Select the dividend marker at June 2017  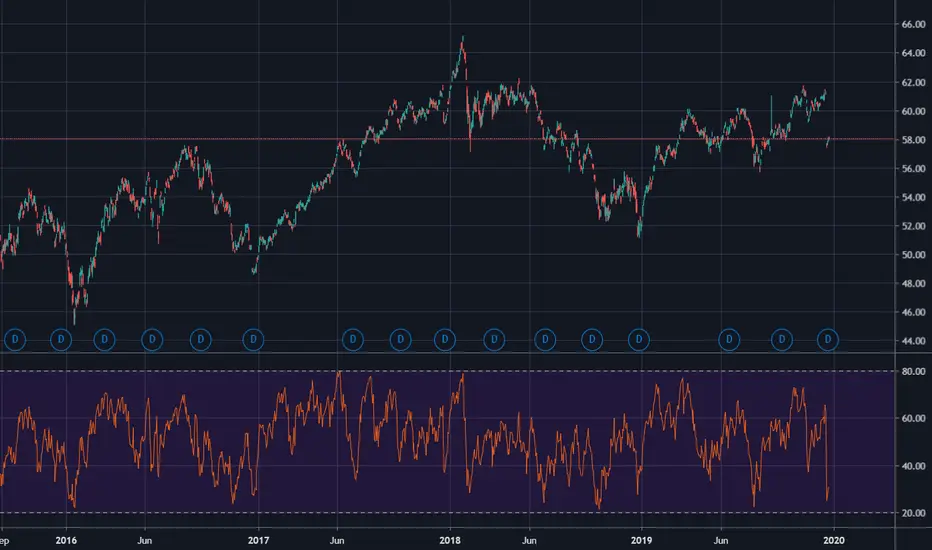tap(353, 340)
